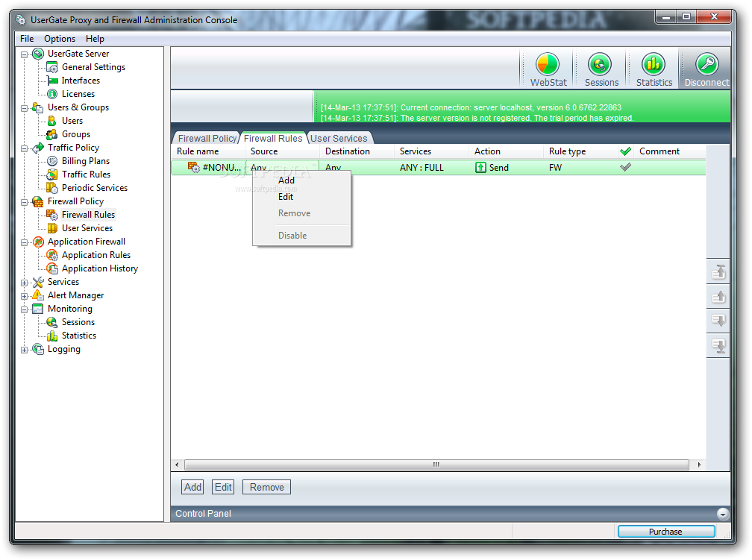Switch to the Firewall Policy tab

coord(207,138)
